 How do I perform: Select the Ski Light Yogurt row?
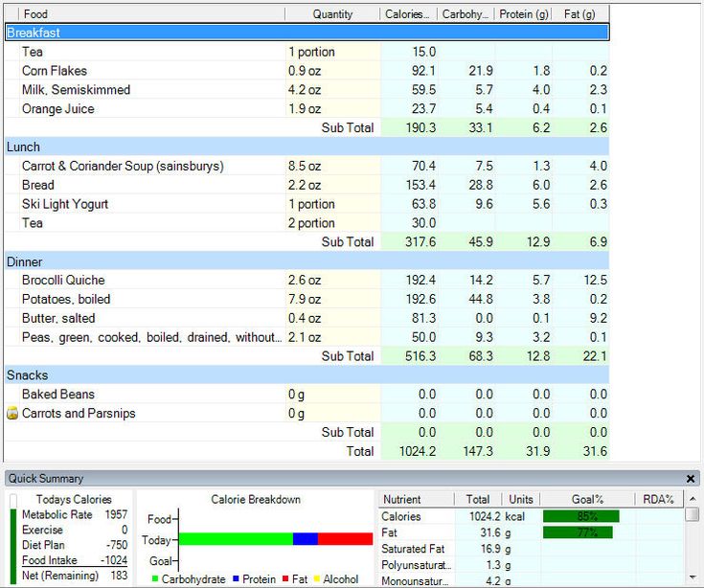click(x=307, y=204)
